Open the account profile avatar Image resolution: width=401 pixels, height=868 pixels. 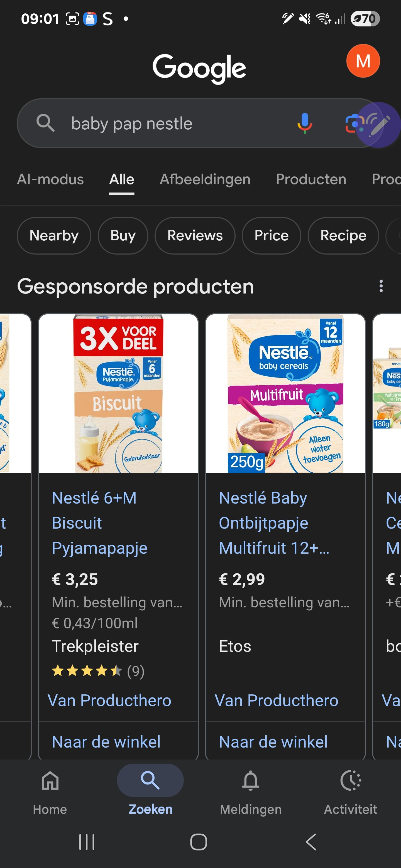[363, 61]
